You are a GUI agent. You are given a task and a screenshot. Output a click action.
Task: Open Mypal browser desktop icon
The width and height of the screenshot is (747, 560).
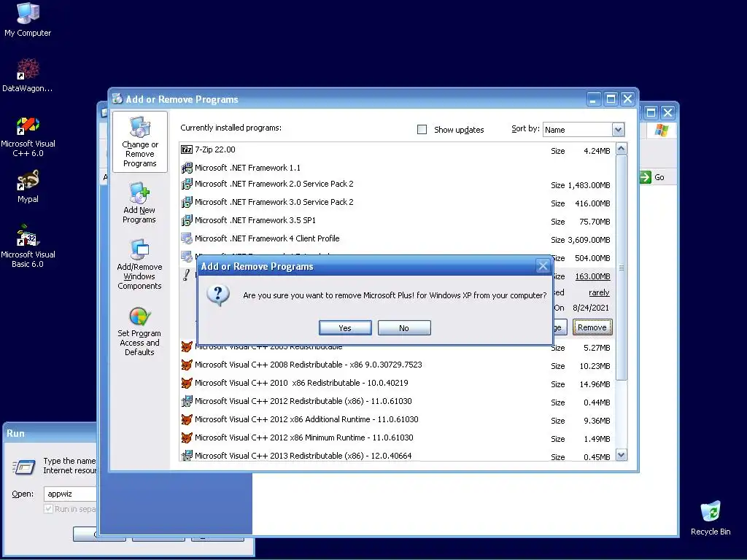pyautogui.click(x=28, y=187)
